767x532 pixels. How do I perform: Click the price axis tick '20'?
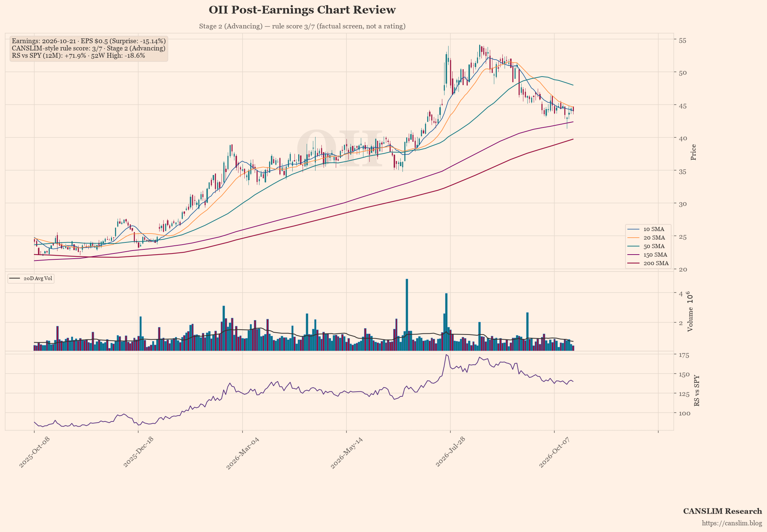pos(683,269)
